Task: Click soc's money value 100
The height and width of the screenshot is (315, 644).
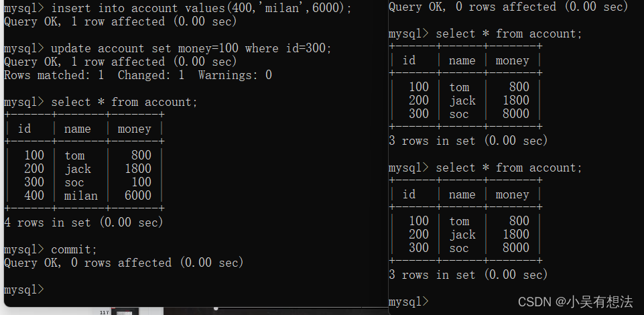Action: pyautogui.click(x=141, y=182)
